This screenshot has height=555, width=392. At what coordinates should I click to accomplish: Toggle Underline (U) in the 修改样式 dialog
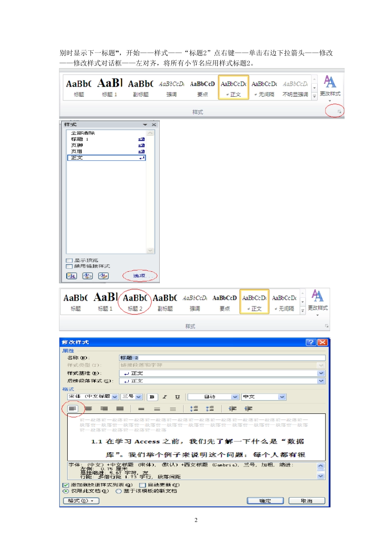click(x=177, y=397)
